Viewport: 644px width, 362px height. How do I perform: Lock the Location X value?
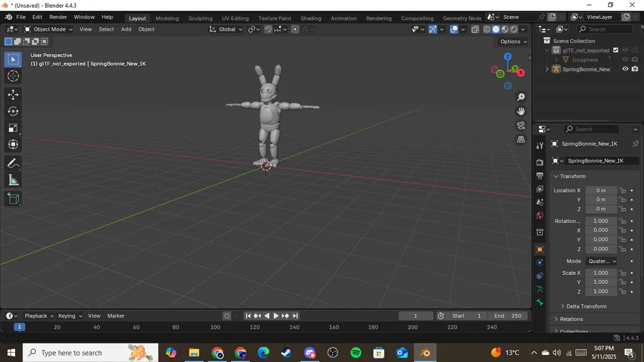623,190
